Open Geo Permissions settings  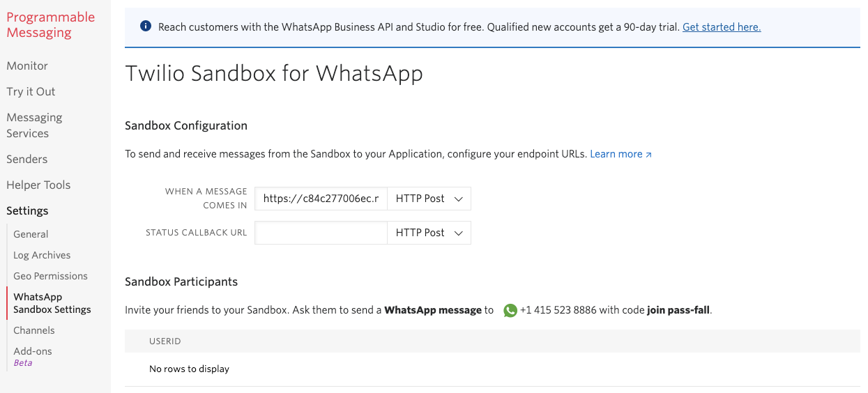click(50, 276)
